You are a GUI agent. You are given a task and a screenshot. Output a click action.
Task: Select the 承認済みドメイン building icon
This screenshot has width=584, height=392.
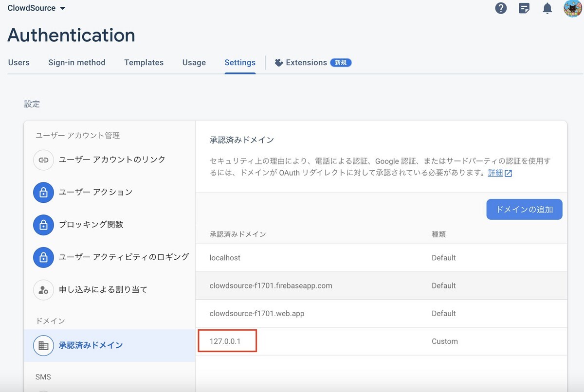[x=43, y=344]
